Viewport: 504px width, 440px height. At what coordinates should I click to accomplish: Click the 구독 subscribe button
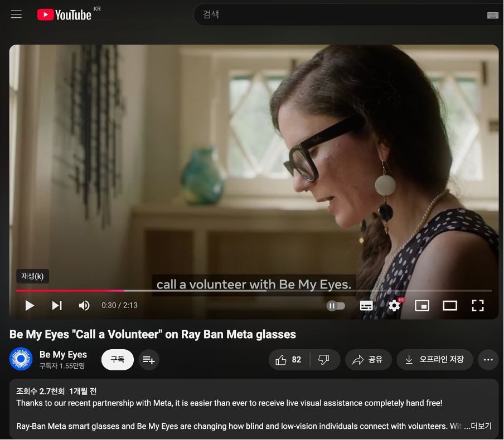117,359
